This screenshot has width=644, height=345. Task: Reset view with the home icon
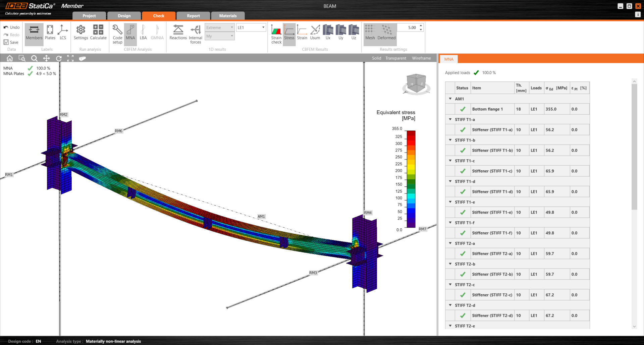click(10, 58)
